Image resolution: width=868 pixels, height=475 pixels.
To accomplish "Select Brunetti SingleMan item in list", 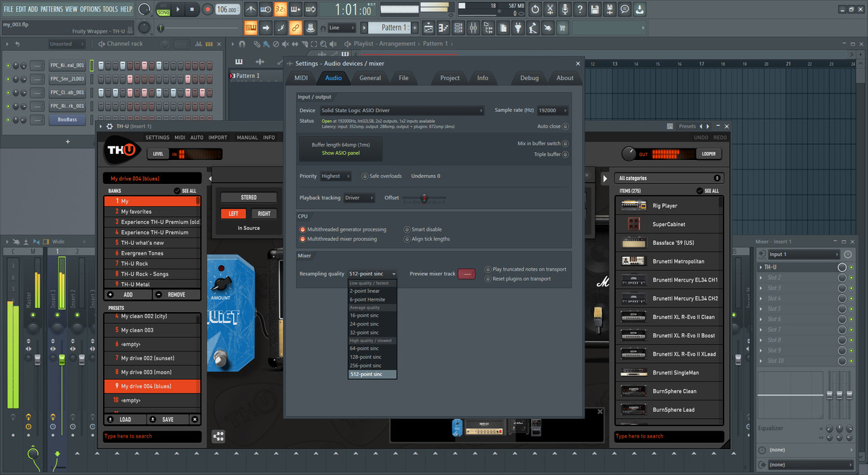I will [x=669, y=373].
